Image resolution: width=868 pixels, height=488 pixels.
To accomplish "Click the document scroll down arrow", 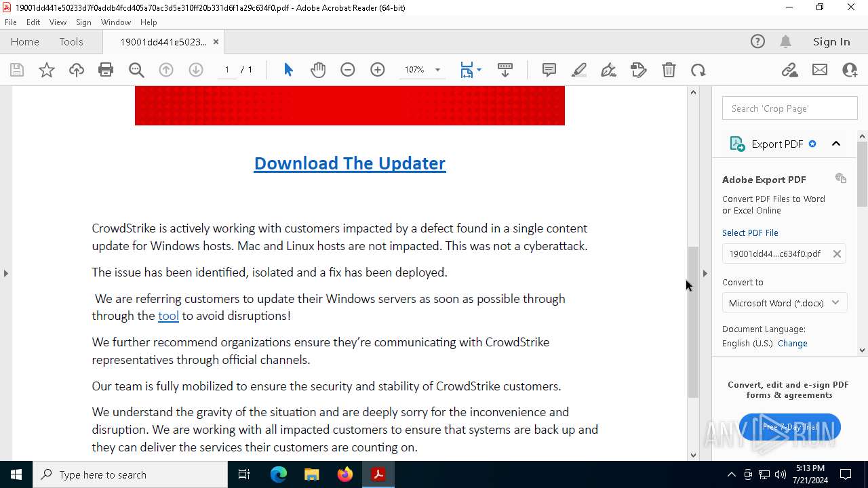I will tap(693, 455).
